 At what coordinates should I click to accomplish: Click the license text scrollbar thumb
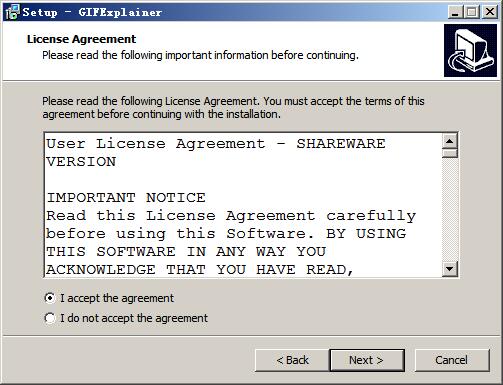pyautogui.click(x=450, y=153)
